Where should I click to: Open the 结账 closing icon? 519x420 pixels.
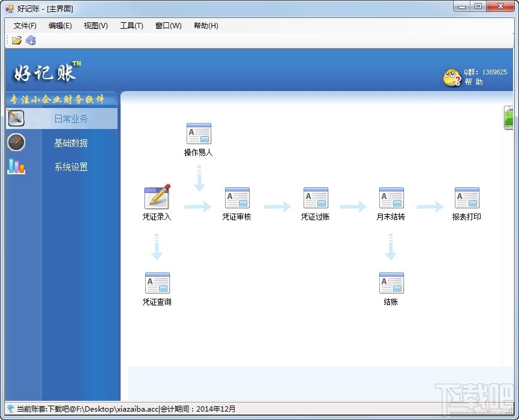click(391, 283)
